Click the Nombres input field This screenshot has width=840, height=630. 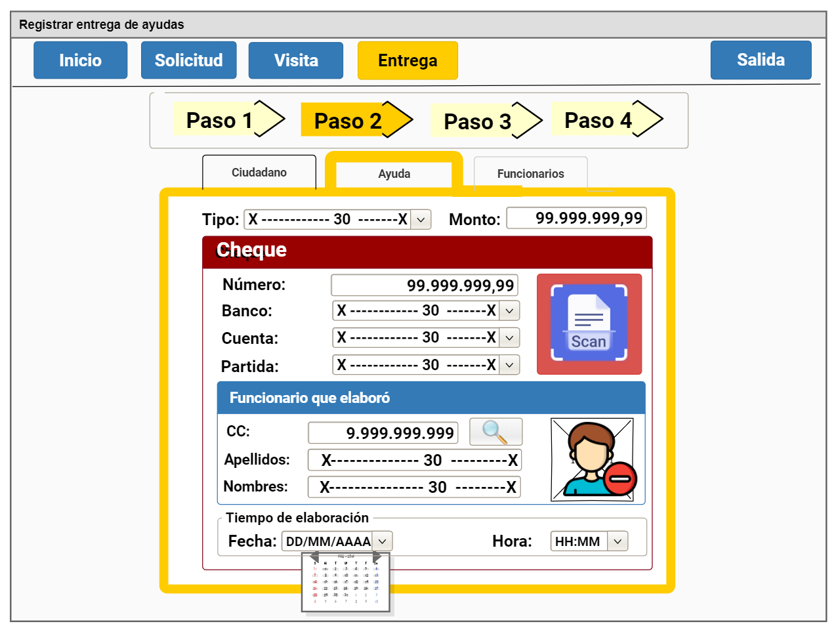(x=415, y=487)
